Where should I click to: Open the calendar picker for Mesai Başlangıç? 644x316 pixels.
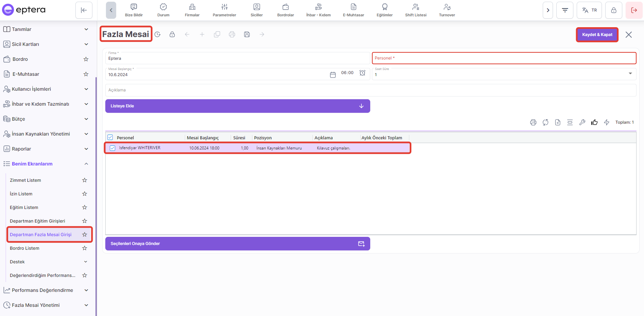(333, 74)
